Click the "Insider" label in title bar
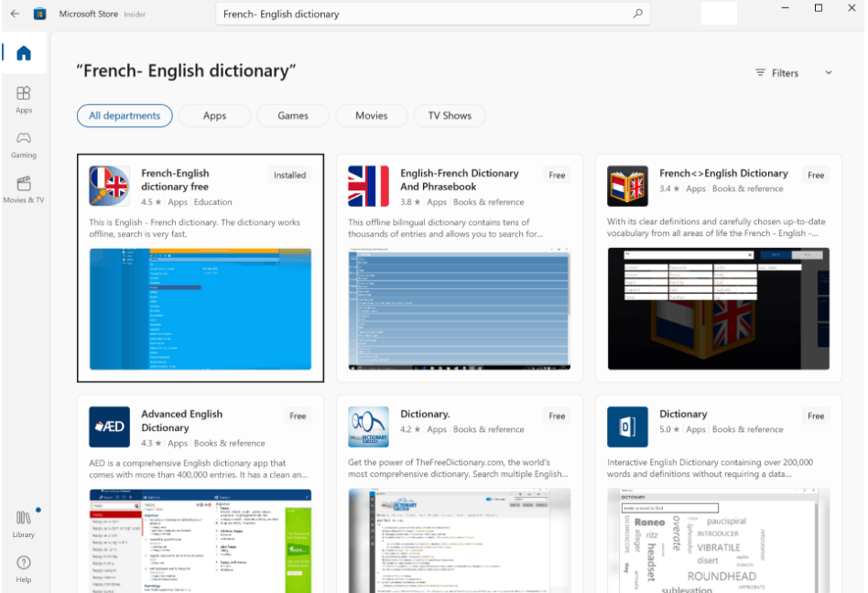The height and width of the screenshot is (593, 868). [x=135, y=15]
